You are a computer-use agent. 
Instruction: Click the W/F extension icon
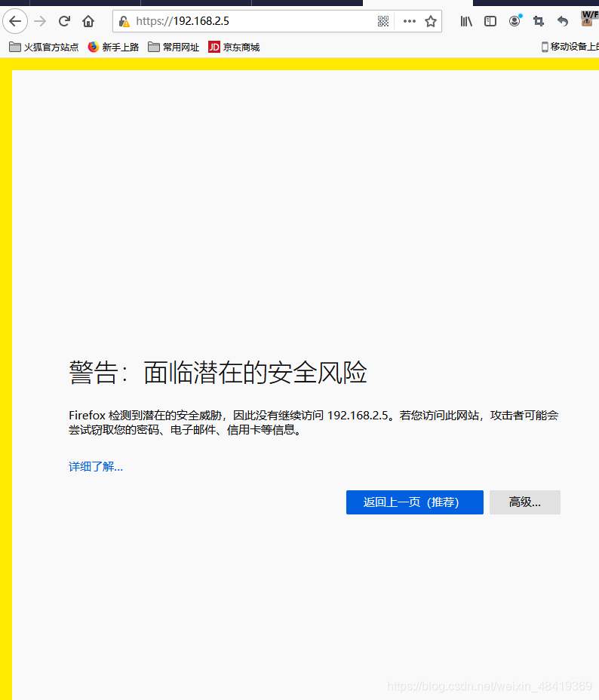(x=590, y=19)
